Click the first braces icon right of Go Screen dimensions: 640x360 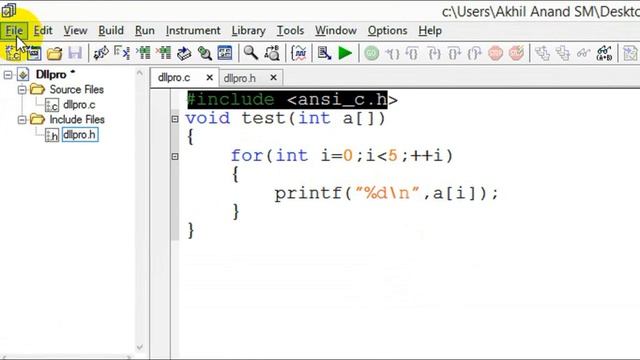[x=393, y=53]
